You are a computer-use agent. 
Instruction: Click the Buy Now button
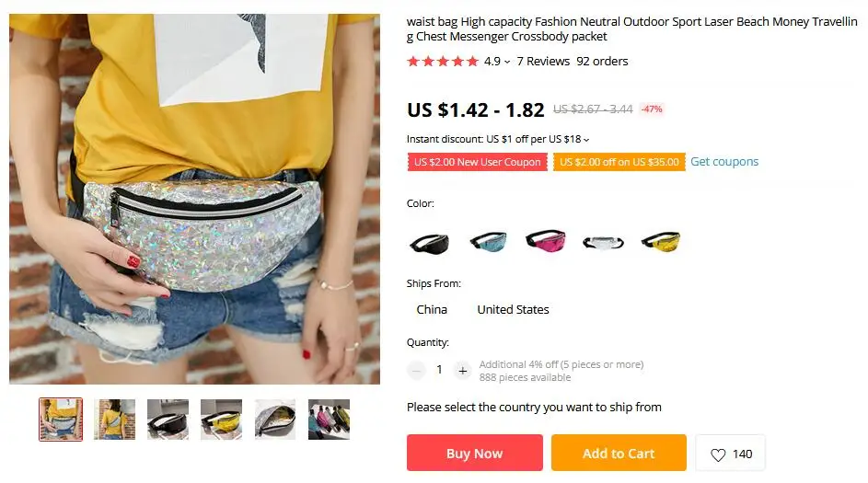coord(474,454)
